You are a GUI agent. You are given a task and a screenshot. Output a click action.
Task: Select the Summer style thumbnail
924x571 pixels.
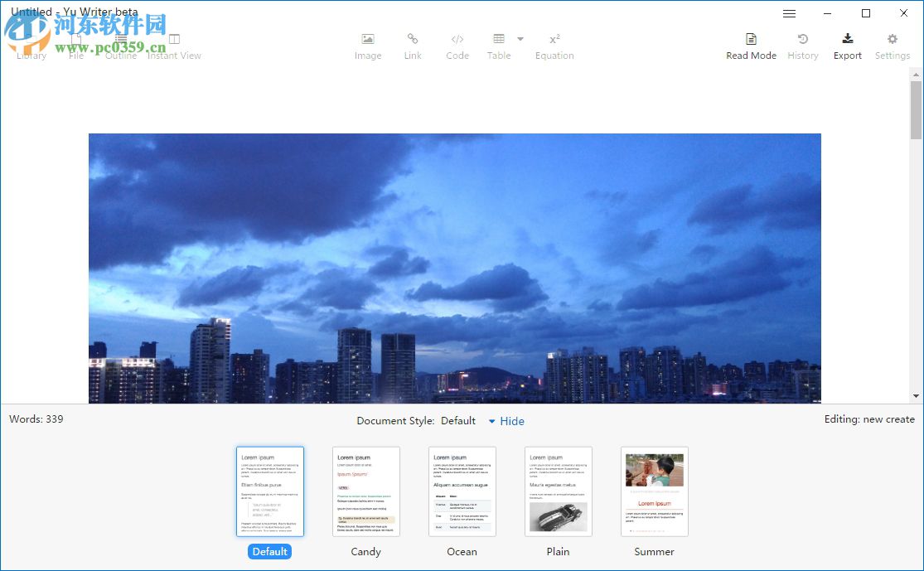tap(654, 491)
